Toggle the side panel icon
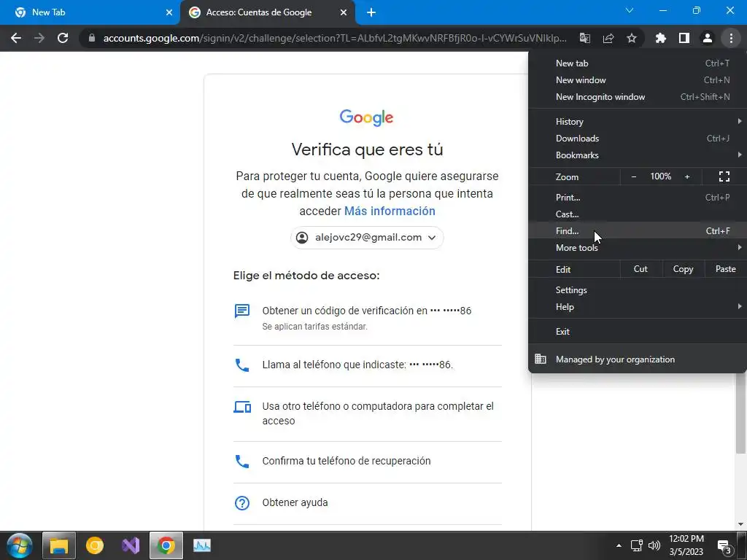747x560 pixels. tap(684, 38)
